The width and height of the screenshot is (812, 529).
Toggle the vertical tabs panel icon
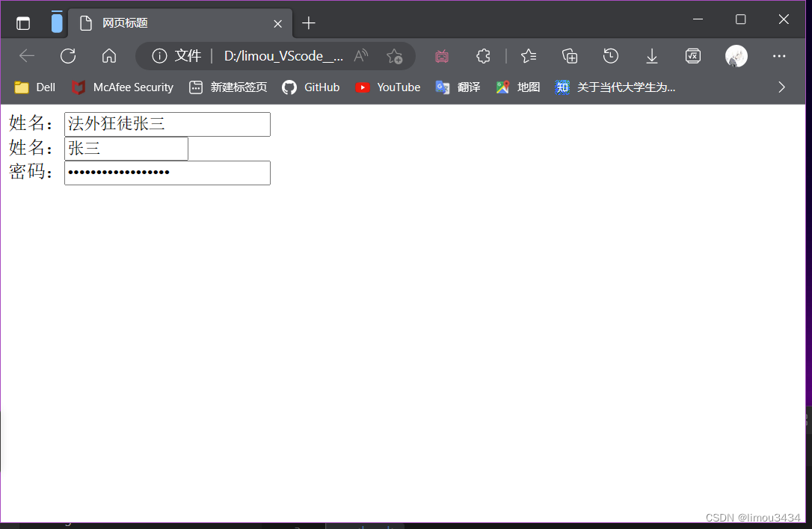(23, 23)
